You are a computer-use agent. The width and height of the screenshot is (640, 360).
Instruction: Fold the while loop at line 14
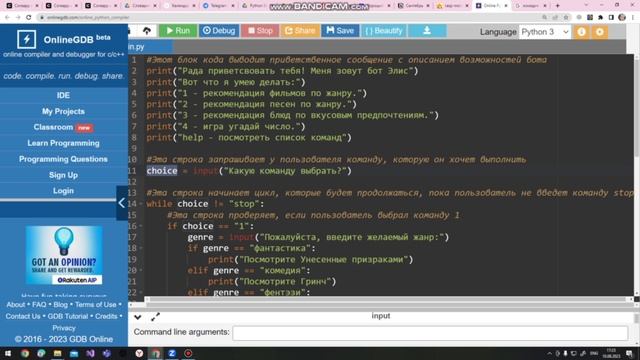click(x=141, y=204)
